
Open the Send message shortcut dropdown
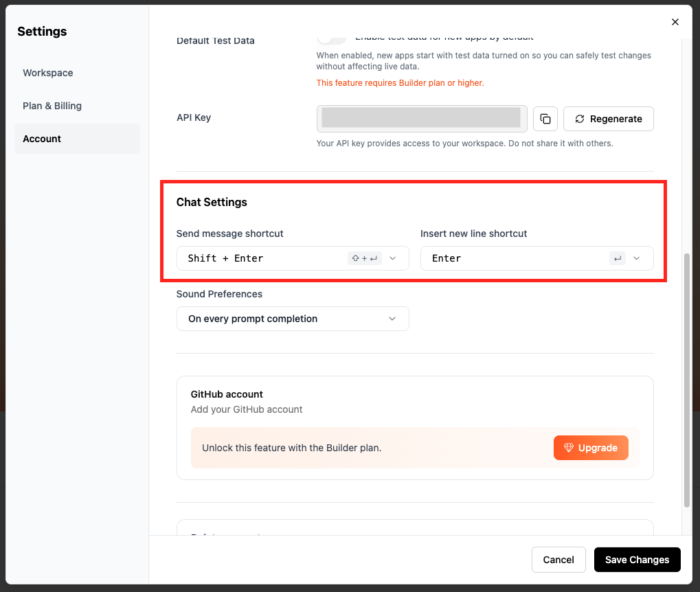tap(293, 258)
